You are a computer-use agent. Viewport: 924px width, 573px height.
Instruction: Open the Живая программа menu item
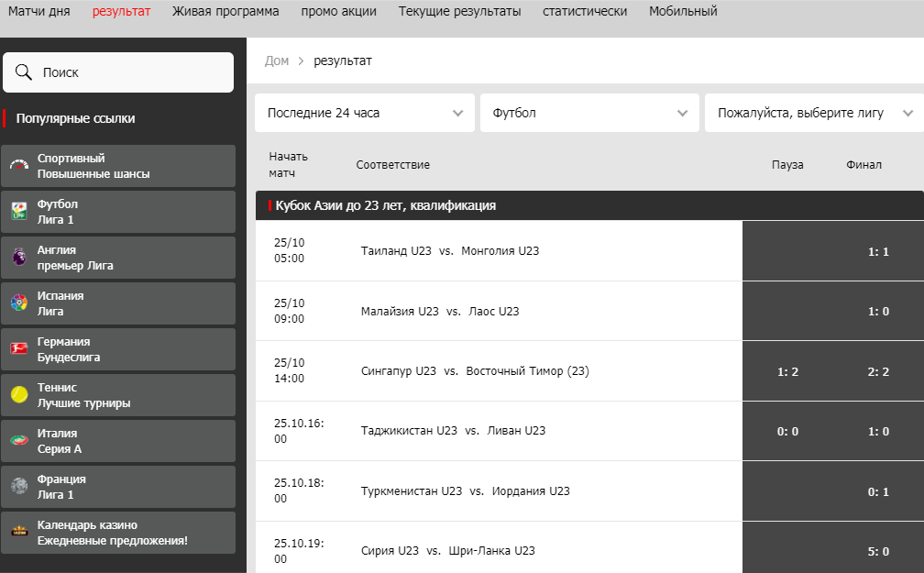coord(225,11)
